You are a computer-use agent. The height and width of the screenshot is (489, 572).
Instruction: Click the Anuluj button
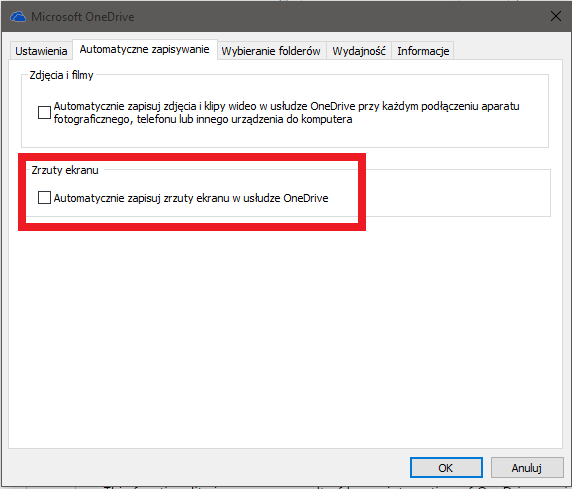click(526, 468)
